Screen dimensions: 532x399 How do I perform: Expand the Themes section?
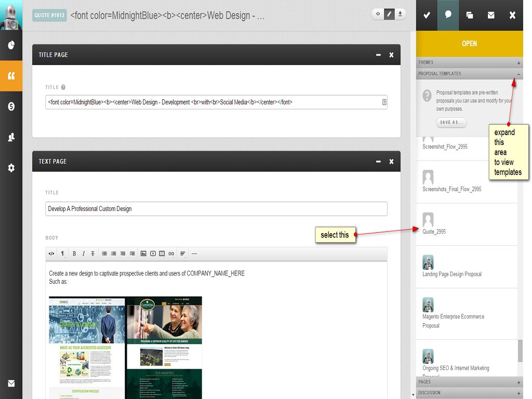(x=518, y=63)
